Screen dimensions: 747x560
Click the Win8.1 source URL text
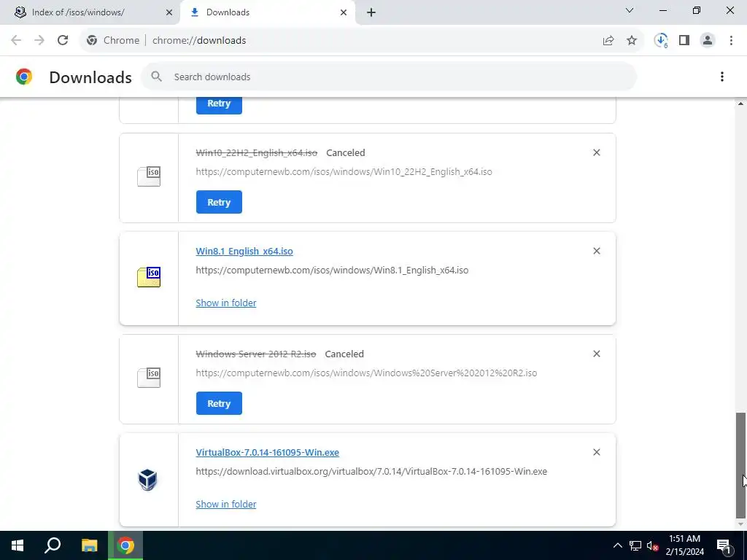click(332, 270)
